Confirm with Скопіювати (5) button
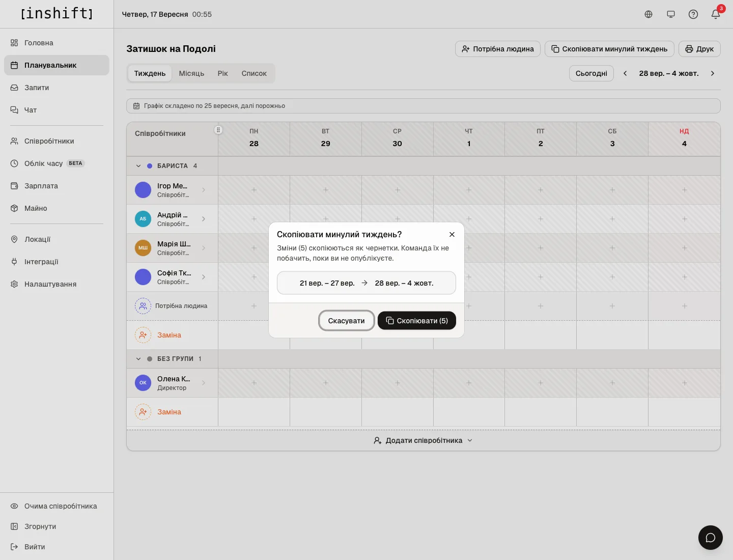 (417, 321)
